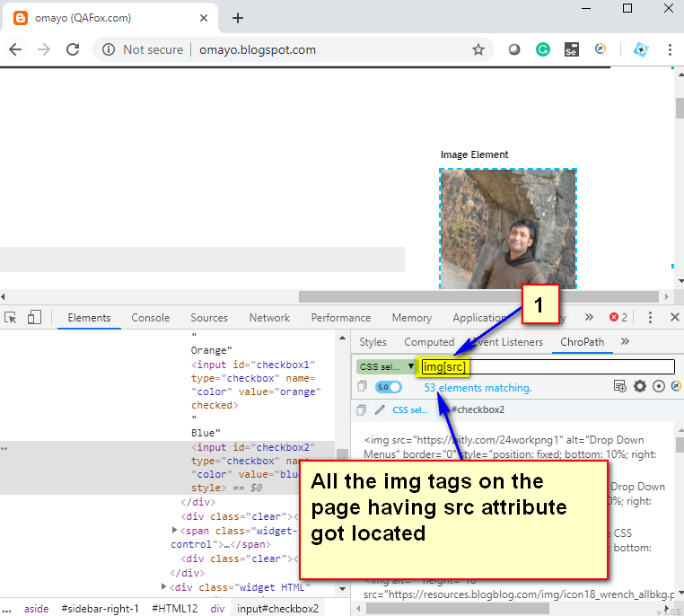Click the page vertical scrollbar thumb
Screen dimensions: 684x616
click(680, 108)
